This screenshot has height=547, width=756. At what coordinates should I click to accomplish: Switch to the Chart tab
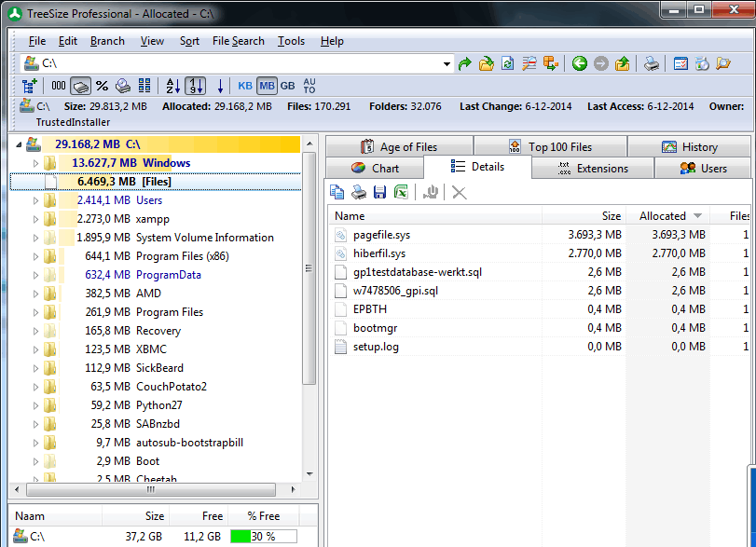point(375,168)
